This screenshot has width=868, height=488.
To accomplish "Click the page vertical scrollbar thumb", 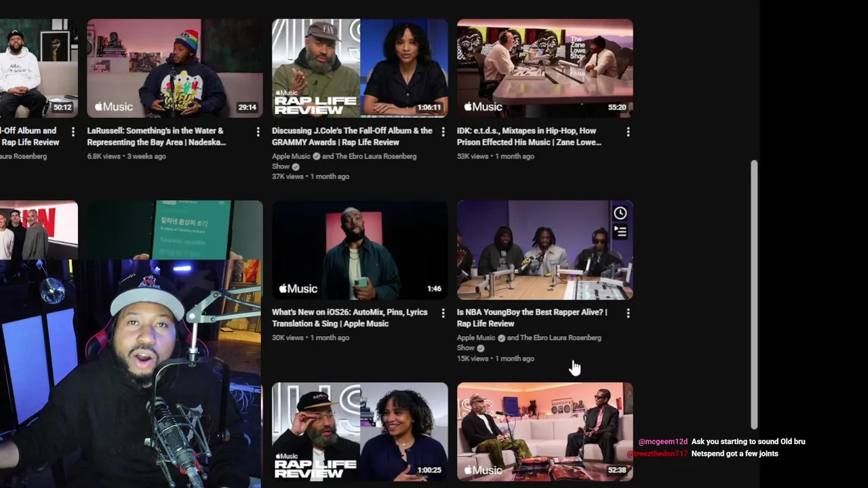I will [753, 295].
